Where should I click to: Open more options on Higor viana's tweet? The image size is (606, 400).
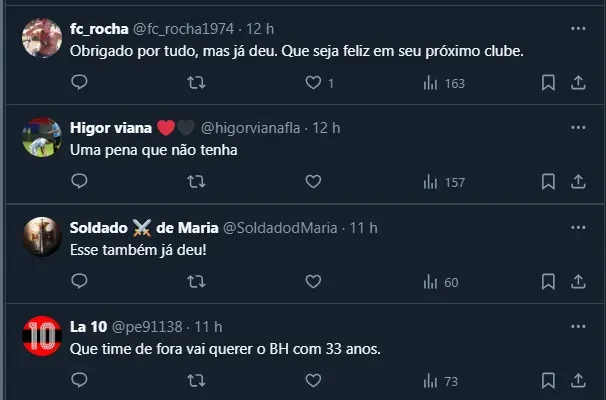tap(577, 127)
